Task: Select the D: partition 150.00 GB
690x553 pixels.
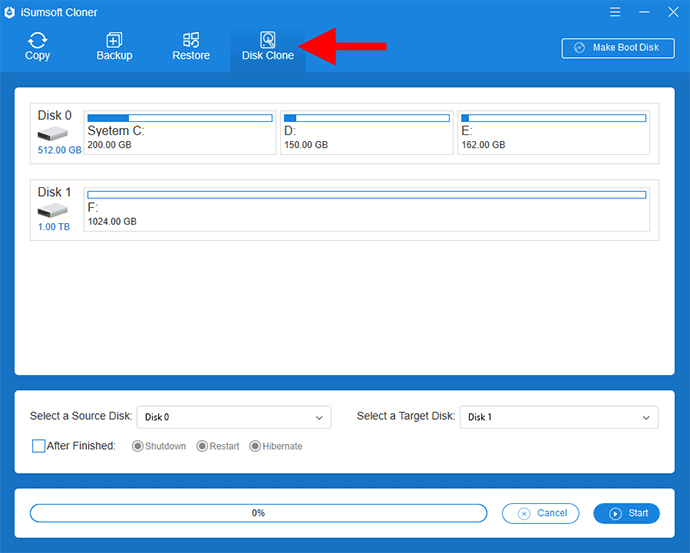Action: pyautogui.click(x=367, y=132)
